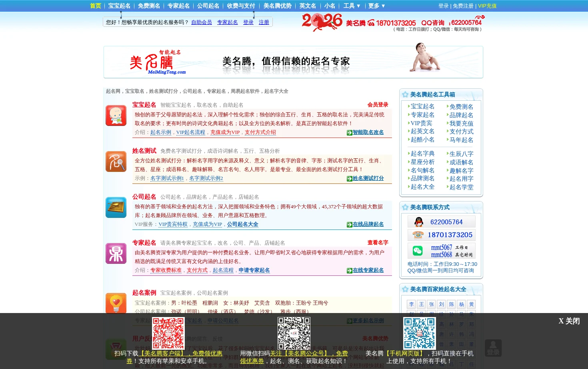Open 收费与支付 in top navigation
Screen dimensions: 588x369
[241, 6]
